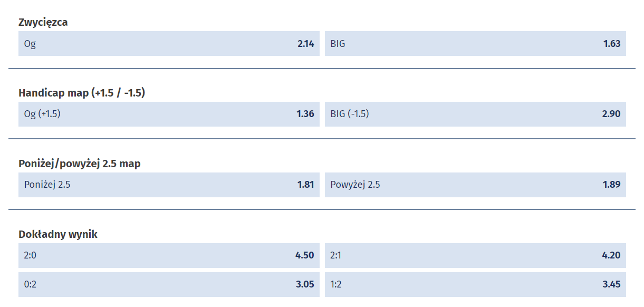This screenshot has width=644, height=307.
Task: Select Poniżej 2.5 maps option
Action: 169,185
